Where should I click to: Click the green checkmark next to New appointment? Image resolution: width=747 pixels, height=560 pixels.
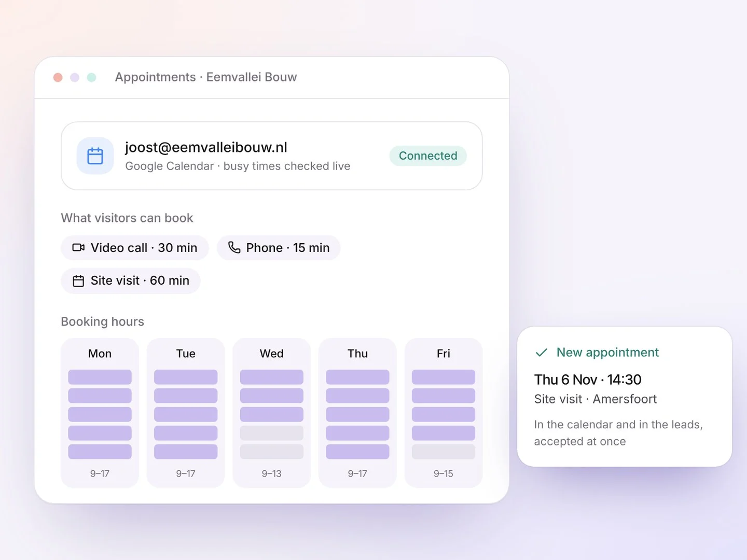(x=542, y=353)
